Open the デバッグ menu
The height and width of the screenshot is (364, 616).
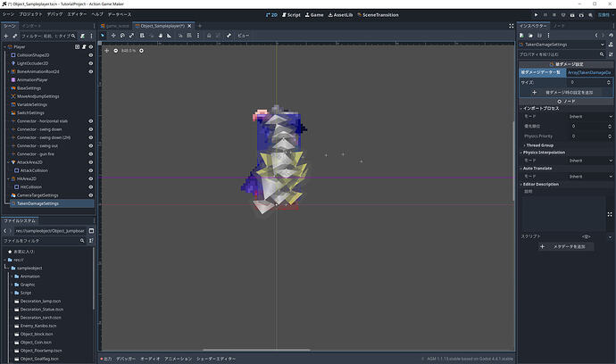coord(54,14)
